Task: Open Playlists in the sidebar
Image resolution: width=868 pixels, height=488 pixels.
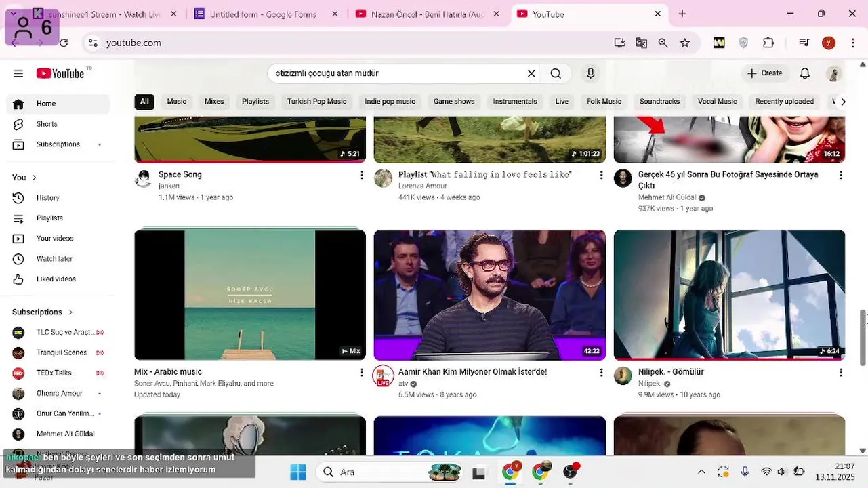Action: 58,218
